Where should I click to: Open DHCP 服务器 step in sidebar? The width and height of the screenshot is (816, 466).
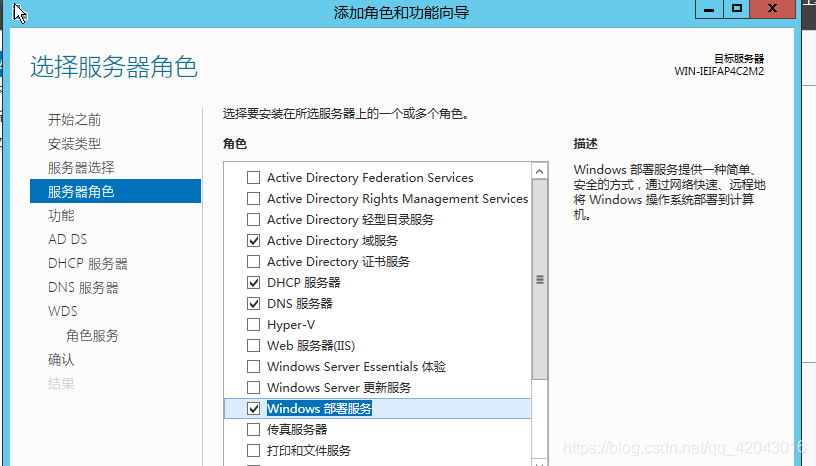88,263
